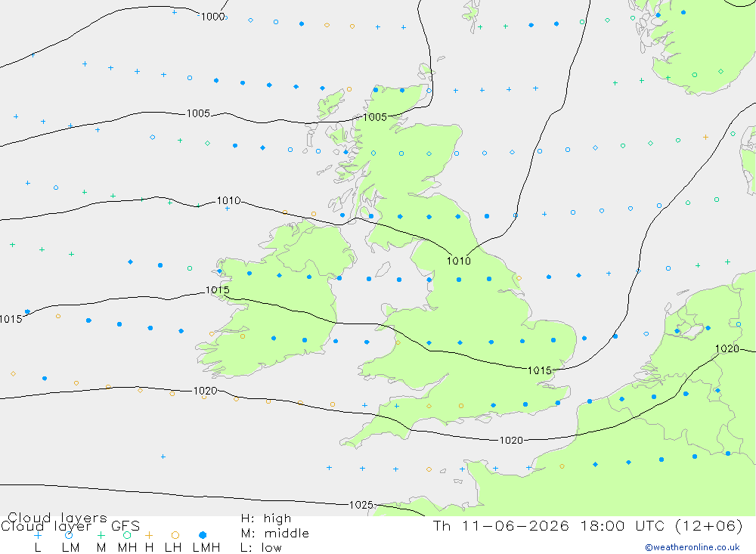This screenshot has width=756, height=554.
Task: Click the 1010 isobar label over northern England
Action: [x=459, y=261]
